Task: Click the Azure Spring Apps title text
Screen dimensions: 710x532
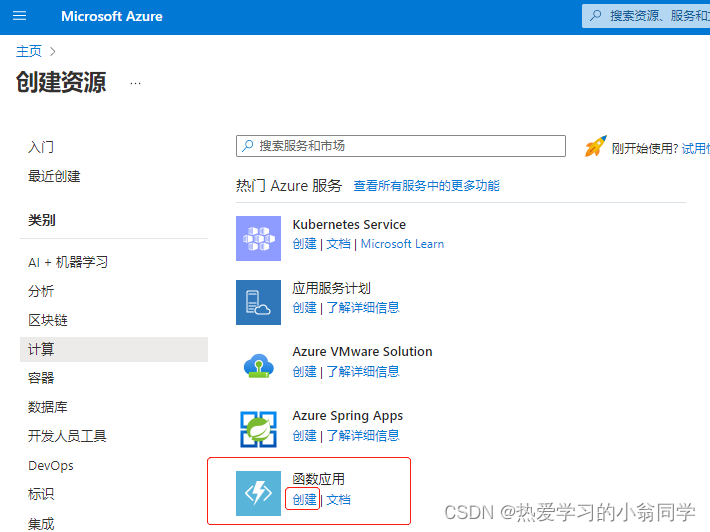Action: (x=348, y=416)
